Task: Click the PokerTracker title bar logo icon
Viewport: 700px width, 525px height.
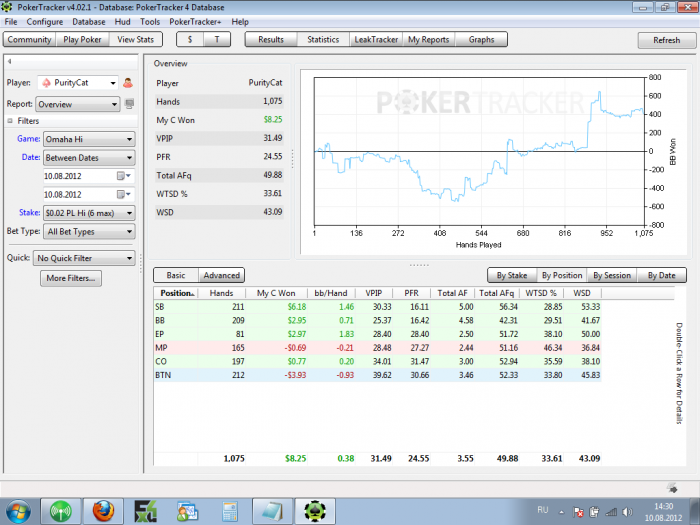Action: coord(7,7)
